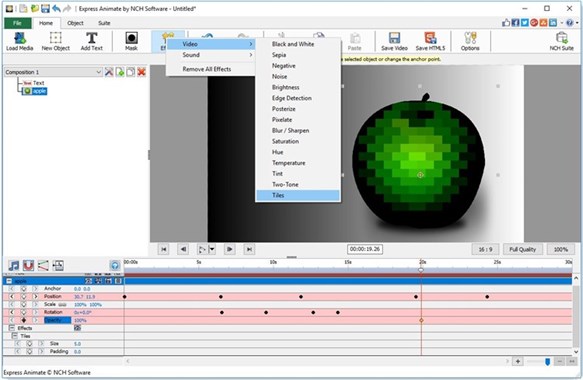Image resolution: width=583 pixels, height=380 pixels.
Task: Select the Add Text tool
Action: pos(91,41)
